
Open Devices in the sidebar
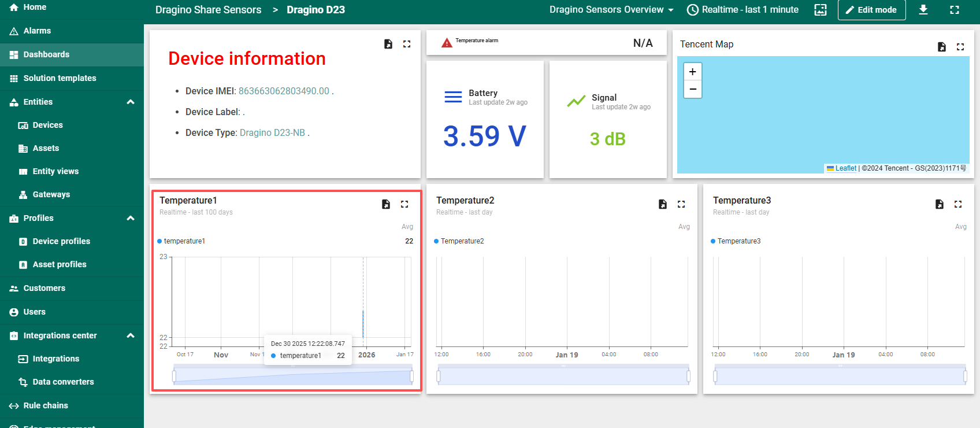coord(47,125)
